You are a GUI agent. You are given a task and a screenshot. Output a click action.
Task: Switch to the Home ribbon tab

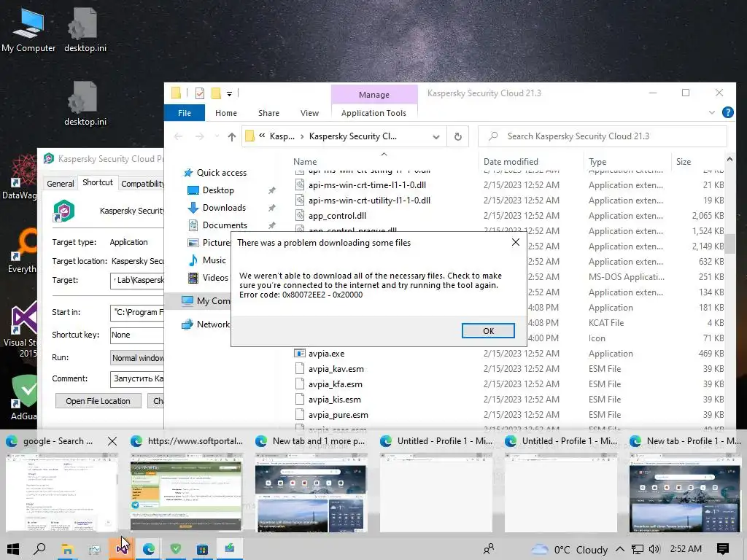click(226, 113)
